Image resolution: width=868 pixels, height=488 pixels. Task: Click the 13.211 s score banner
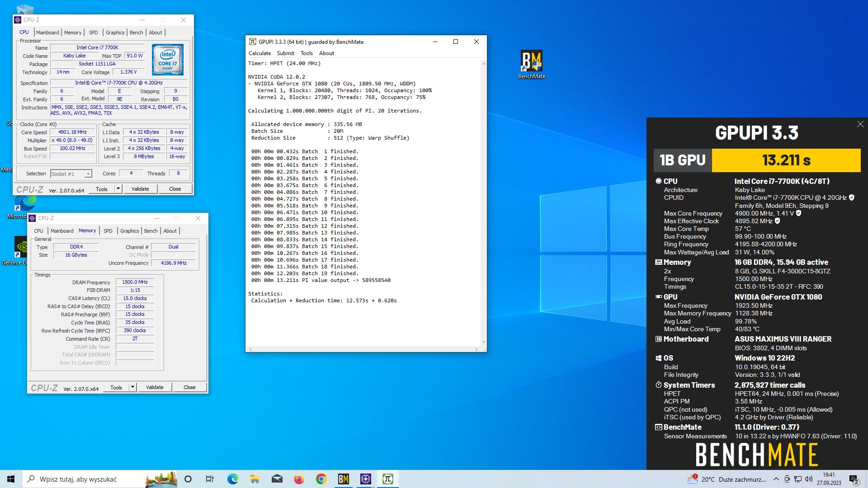coord(786,160)
